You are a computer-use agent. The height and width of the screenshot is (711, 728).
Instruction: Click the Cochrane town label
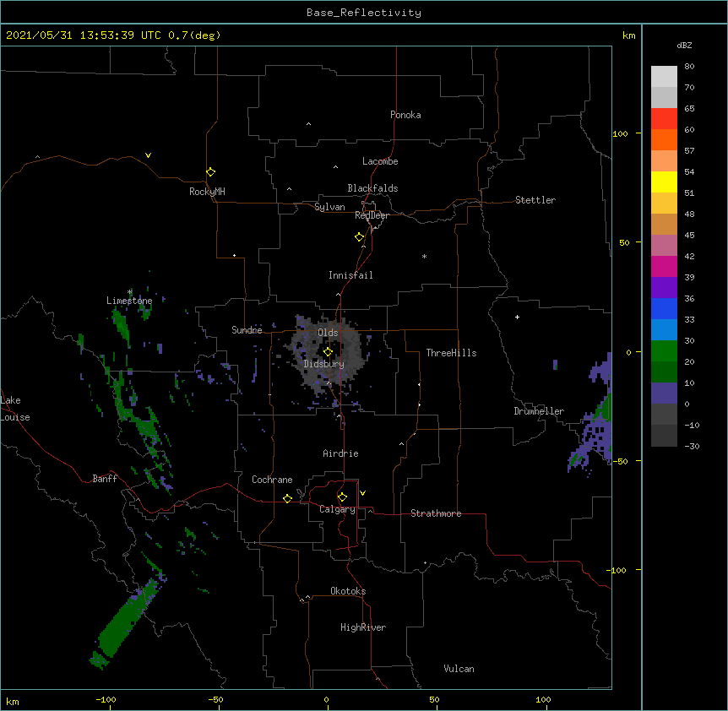pos(272,480)
